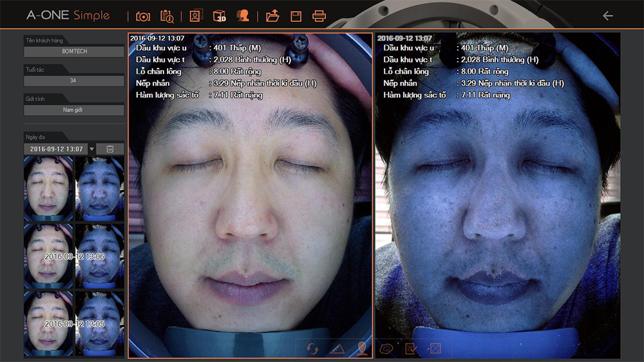
Task: Select the 13:05 UV blue thumbnail
Action: pos(100,323)
